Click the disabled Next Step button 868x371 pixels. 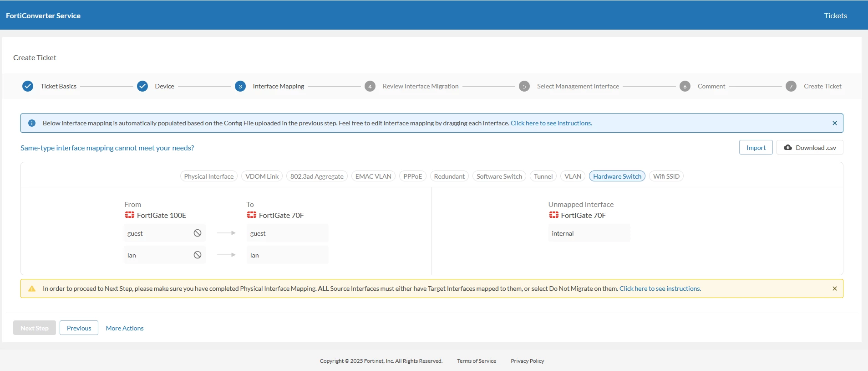(35, 328)
